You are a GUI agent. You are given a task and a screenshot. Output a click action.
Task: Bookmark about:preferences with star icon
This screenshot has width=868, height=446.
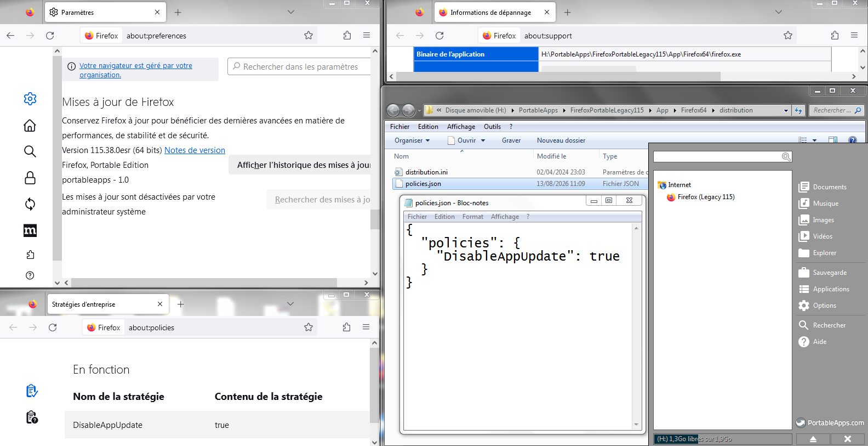pos(309,36)
